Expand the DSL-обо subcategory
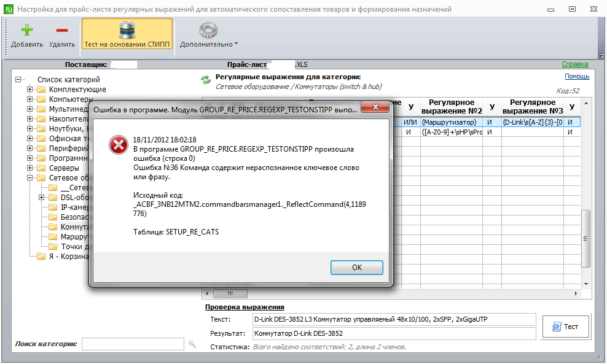The width and height of the screenshot is (607, 364). 42,197
